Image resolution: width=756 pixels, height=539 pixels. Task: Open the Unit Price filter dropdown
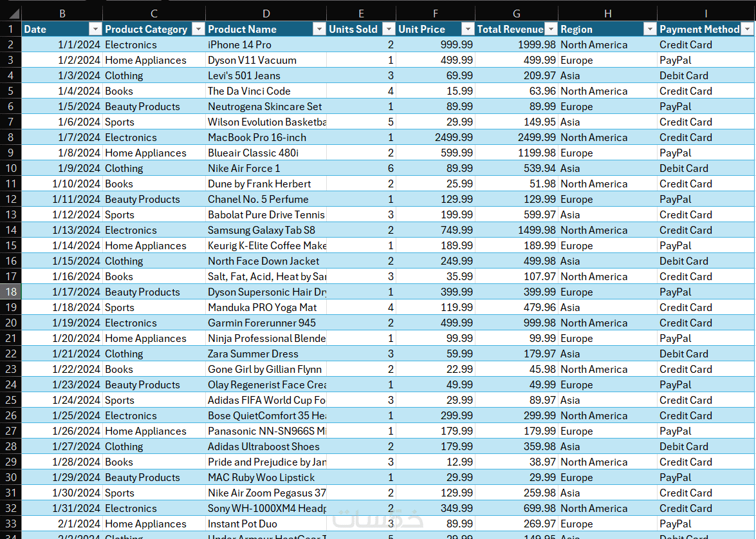pos(468,30)
